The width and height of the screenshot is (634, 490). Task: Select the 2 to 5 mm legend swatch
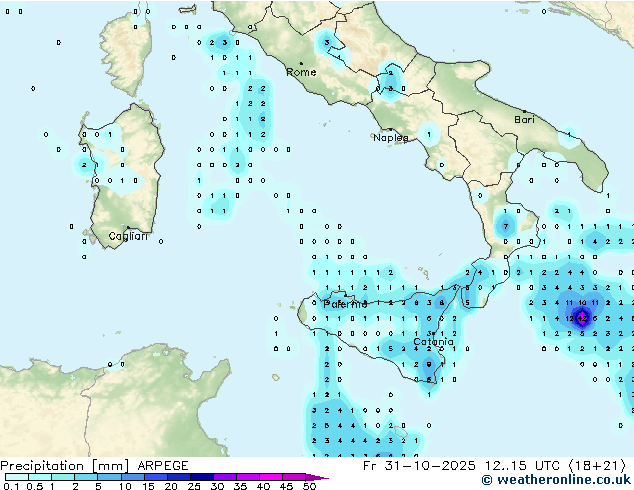click(86, 477)
